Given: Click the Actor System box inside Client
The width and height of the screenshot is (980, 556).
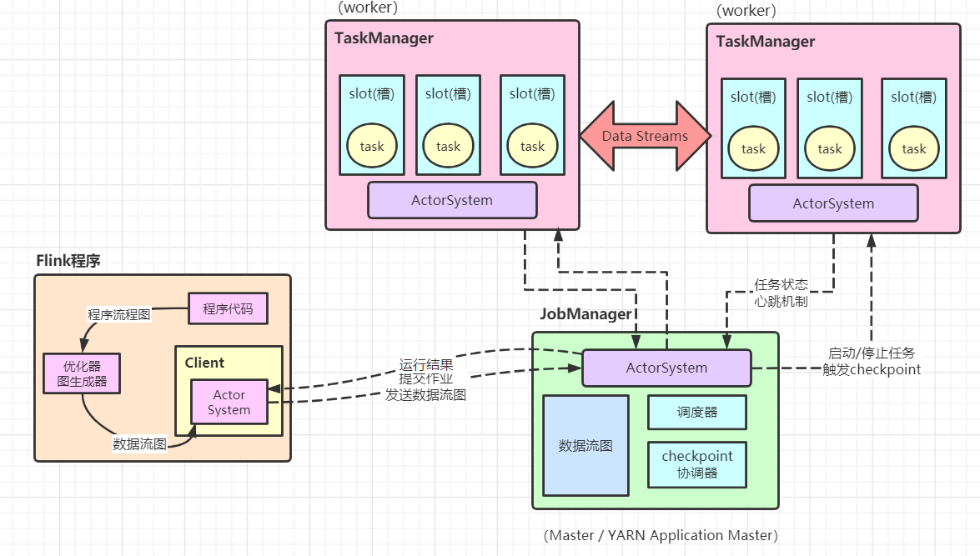Looking at the screenshot, I should tap(229, 402).
